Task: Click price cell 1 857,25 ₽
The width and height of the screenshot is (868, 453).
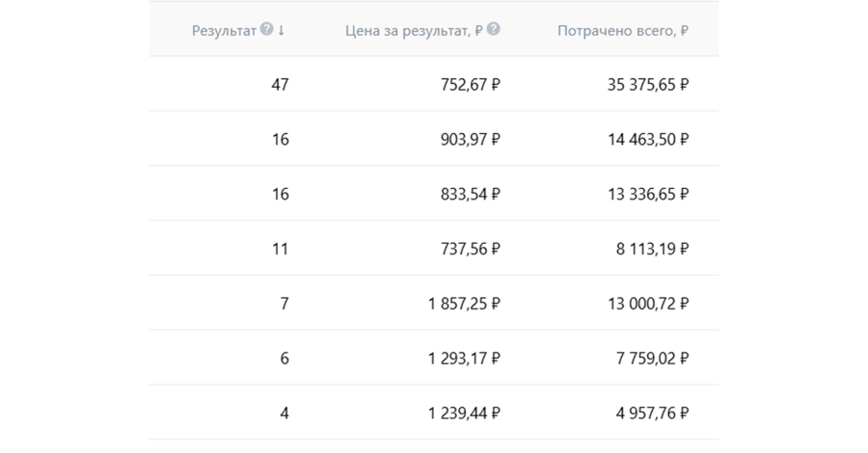Action: (464, 304)
